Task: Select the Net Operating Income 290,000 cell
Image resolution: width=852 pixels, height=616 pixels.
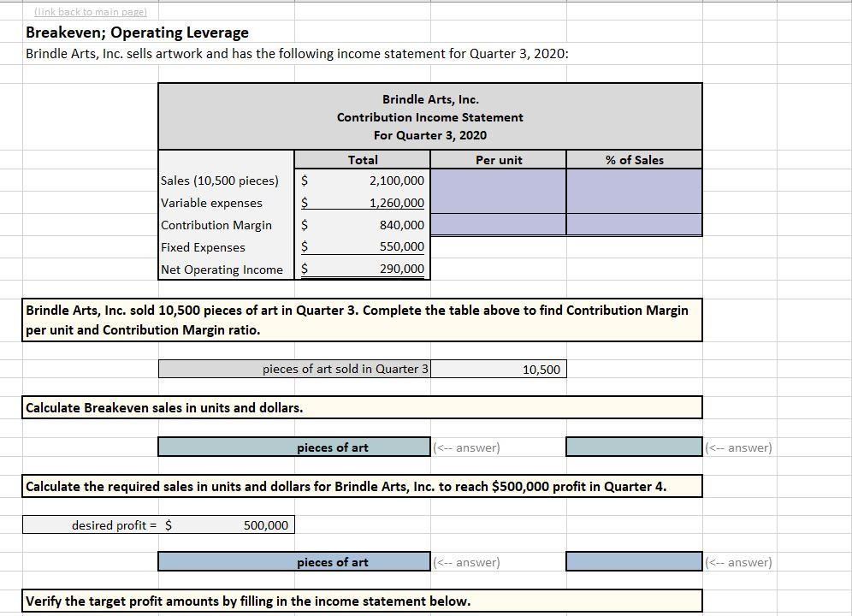Action: [x=363, y=269]
